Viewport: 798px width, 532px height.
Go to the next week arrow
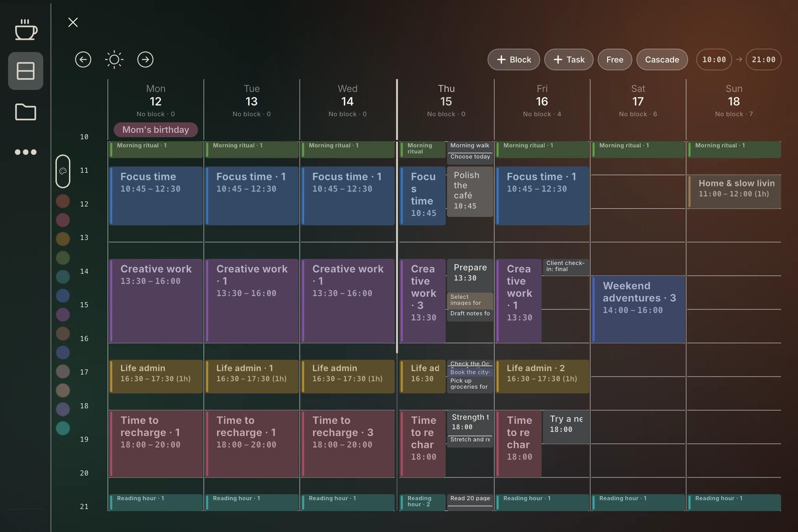point(145,60)
